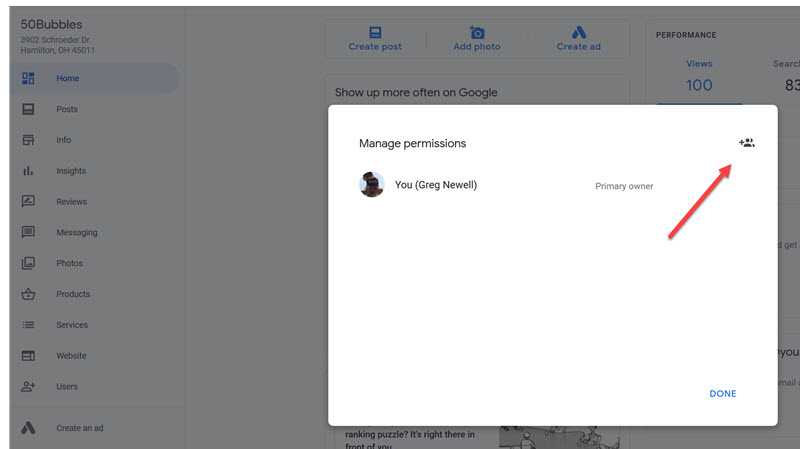Click the Manage permissions dialog title

pos(412,143)
